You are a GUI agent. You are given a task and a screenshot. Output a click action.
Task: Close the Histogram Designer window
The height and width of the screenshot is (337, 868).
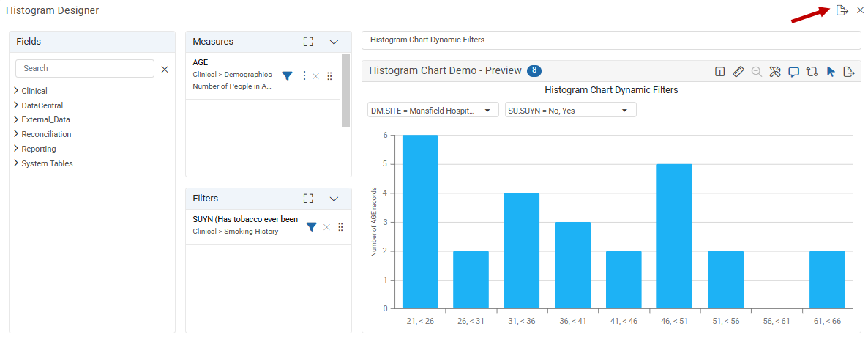pyautogui.click(x=860, y=10)
